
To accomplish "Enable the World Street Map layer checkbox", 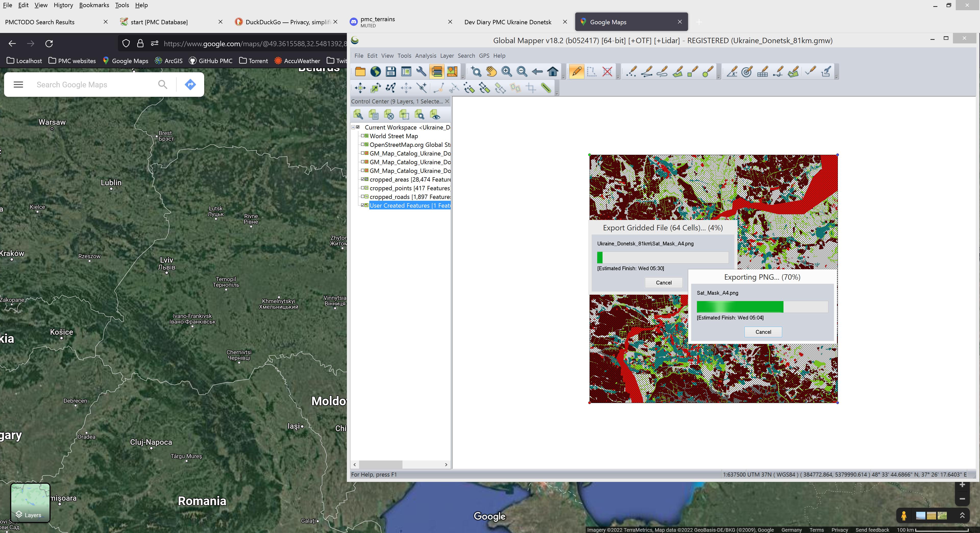I will pos(363,136).
